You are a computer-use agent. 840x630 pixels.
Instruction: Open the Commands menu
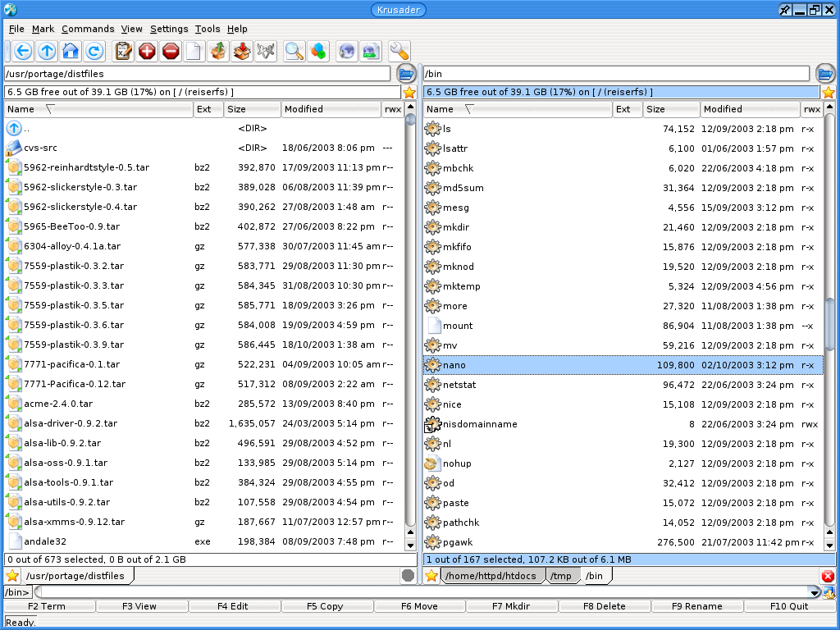point(88,29)
